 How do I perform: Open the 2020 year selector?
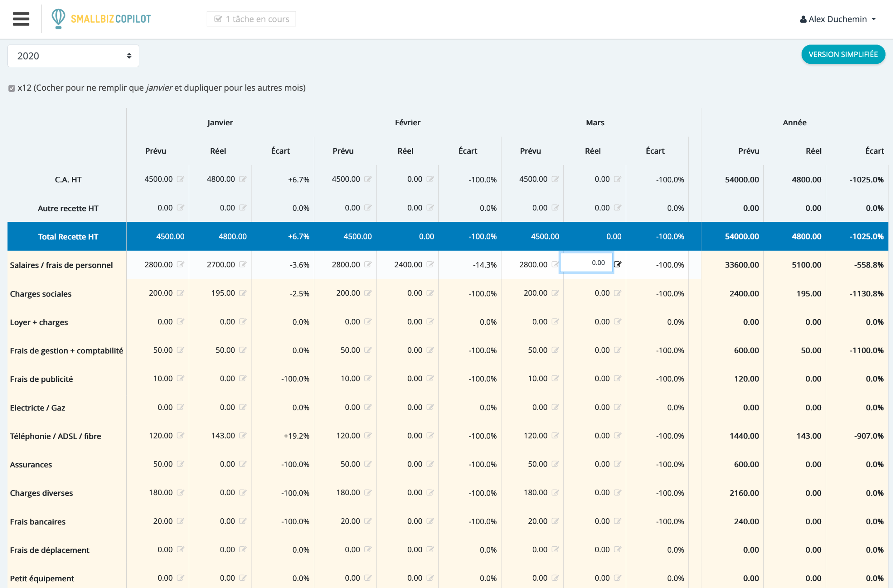(73, 56)
